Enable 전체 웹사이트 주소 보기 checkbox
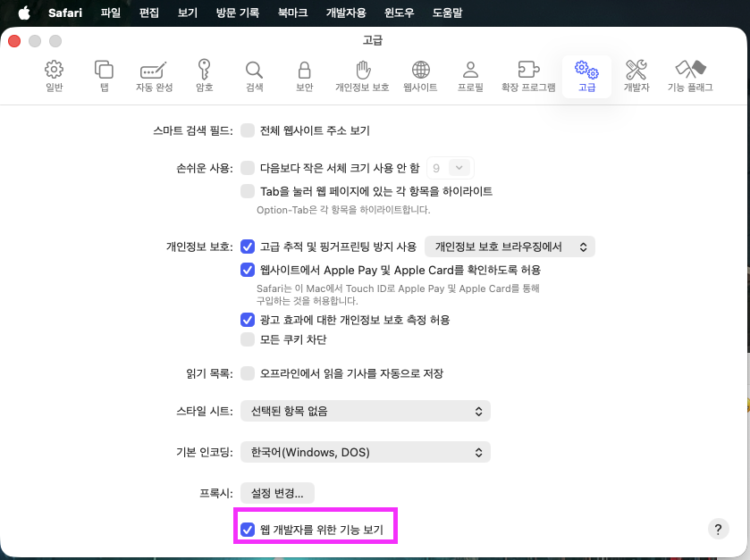The image size is (750, 560). [248, 130]
